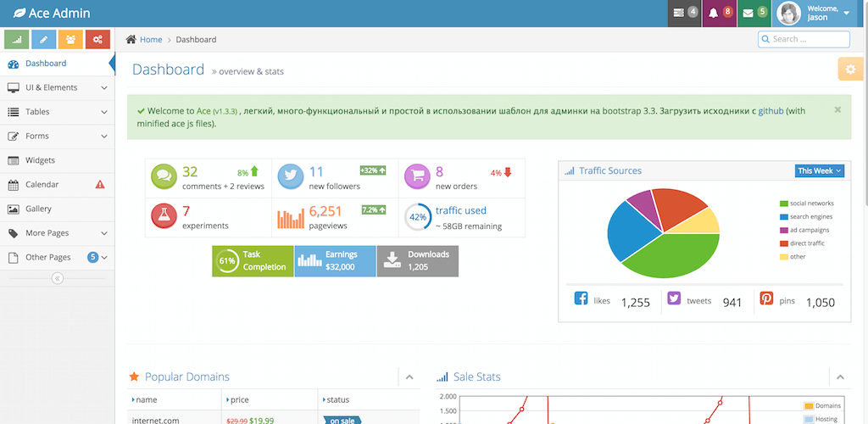Click the blue search engines legend swatch
The image size is (868, 424).
(783, 217)
